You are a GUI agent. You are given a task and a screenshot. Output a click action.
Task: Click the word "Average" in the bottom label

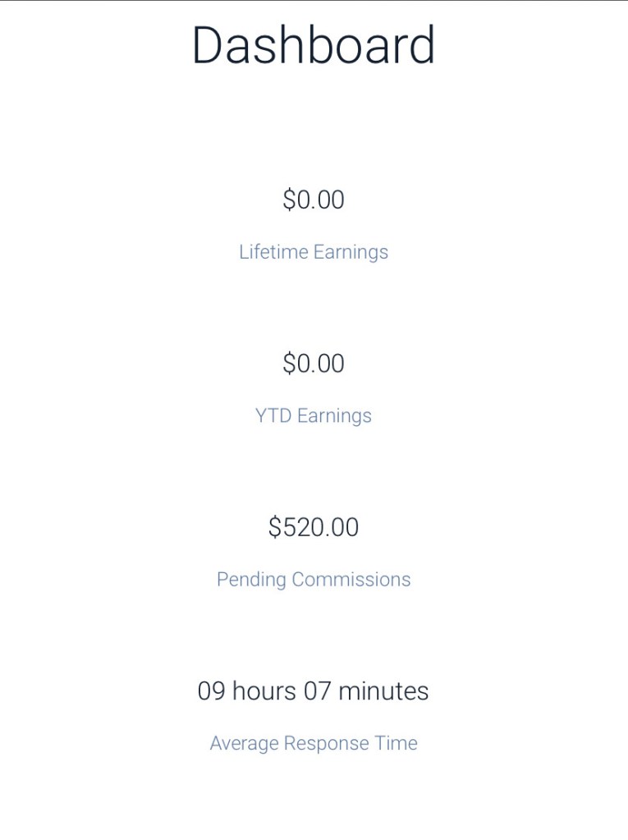(x=244, y=743)
